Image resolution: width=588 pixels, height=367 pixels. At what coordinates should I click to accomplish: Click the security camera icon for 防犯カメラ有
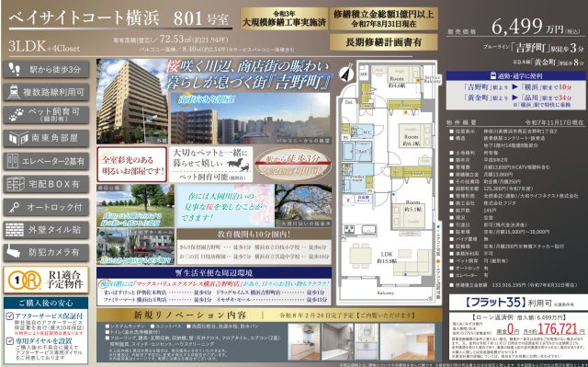(13, 253)
